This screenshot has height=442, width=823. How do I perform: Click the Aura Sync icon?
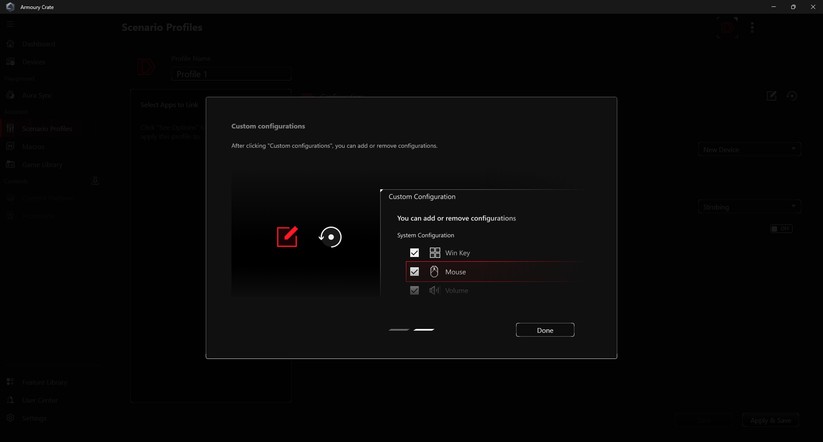pyautogui.click(x=10, y=96)
